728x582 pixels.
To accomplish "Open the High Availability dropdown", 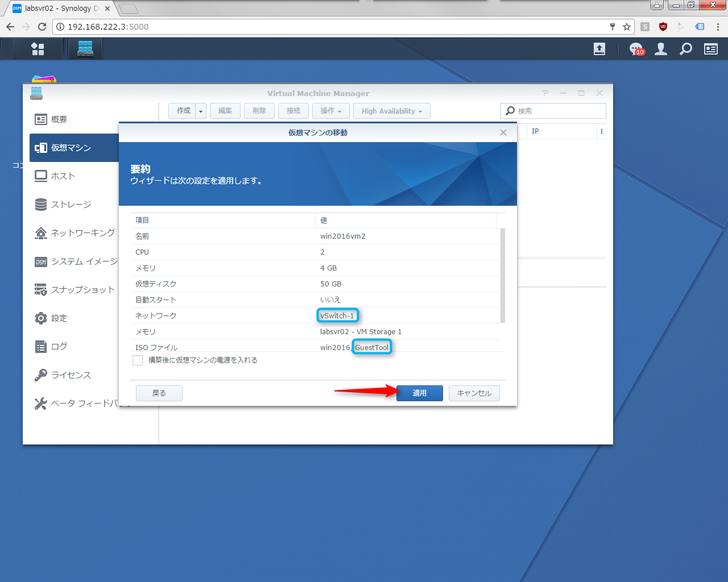I will click(392, 111).
